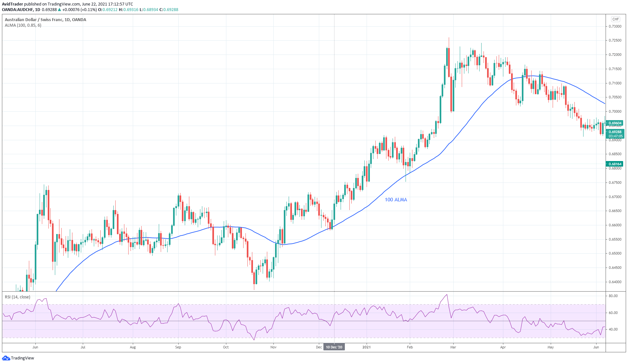Click the OANDA:AUDCHF symbol in header
The width and height of the screenshot is (628, 364).
(x=18, y=10)
